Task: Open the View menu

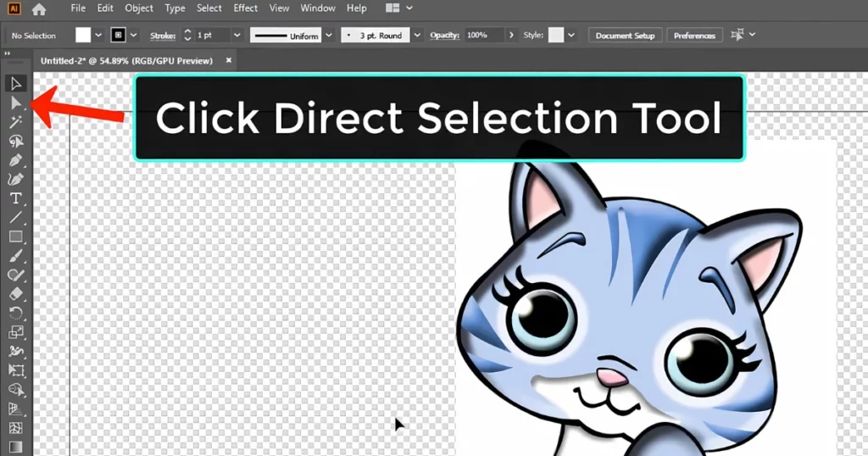Action: click(279, 8)
